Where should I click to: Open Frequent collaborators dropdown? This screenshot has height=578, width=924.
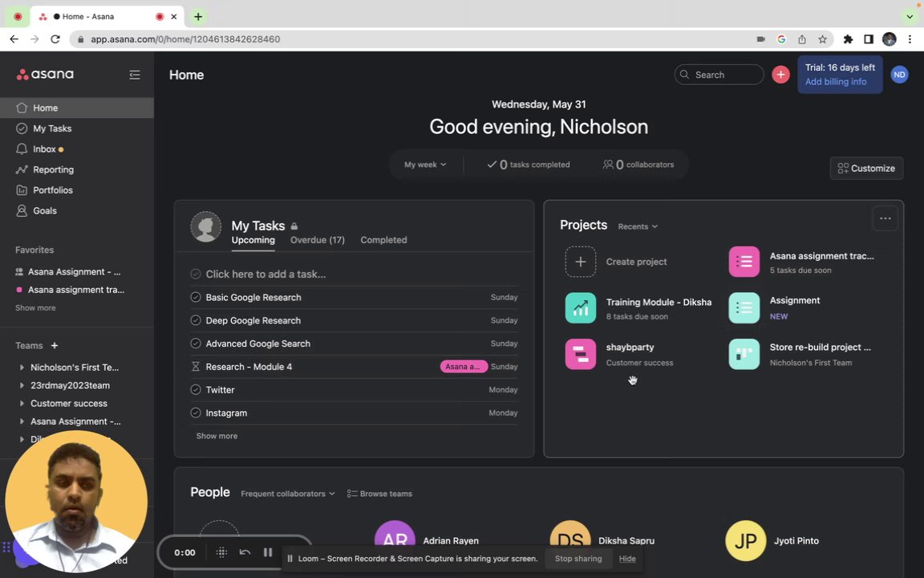(288, 494)
